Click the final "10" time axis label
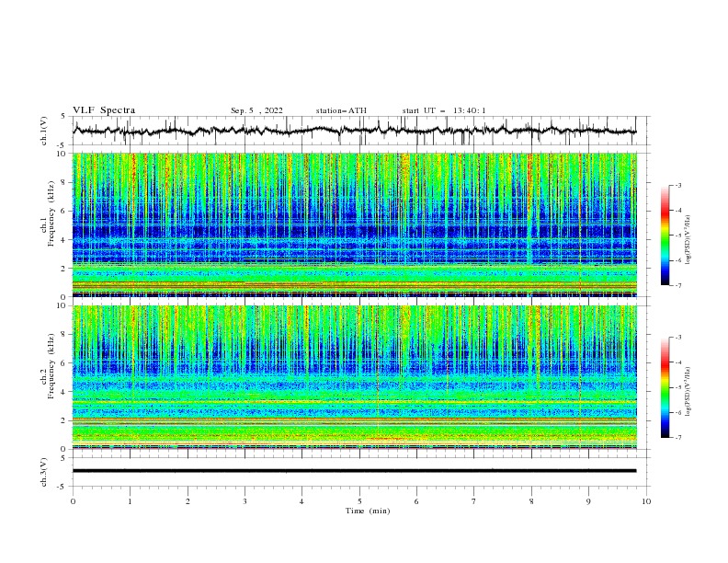The width and height of the screenshot is (728, 563). click(646, 501)
